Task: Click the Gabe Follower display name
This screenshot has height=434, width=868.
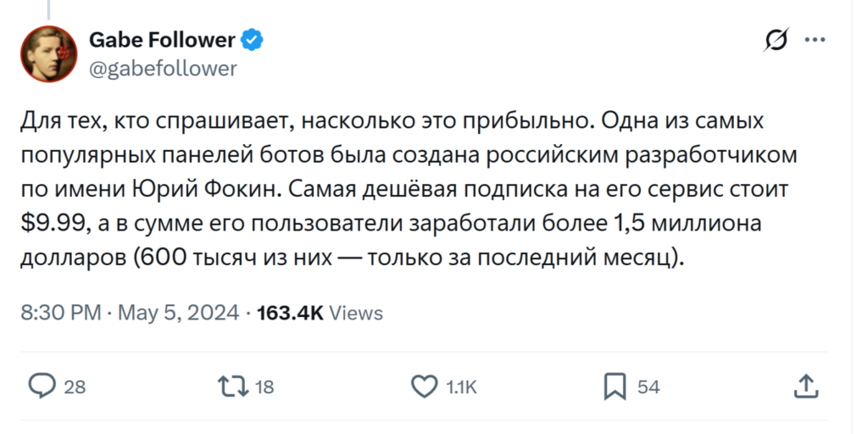Action: pyautogui.click(x=162, y=39)
